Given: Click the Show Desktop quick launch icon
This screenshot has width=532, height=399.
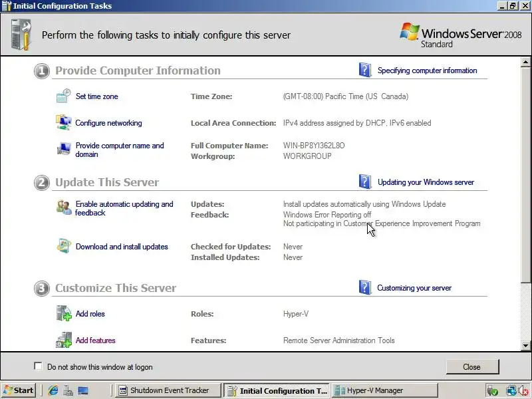Looking at the screenshot, I should coord(83,390).
